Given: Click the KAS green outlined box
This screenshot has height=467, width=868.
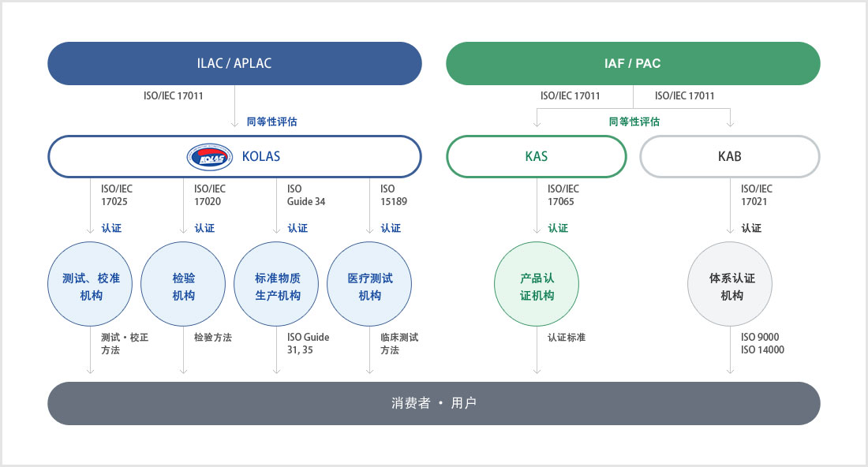Looking at the screenshot, I should tap(537, 157).
